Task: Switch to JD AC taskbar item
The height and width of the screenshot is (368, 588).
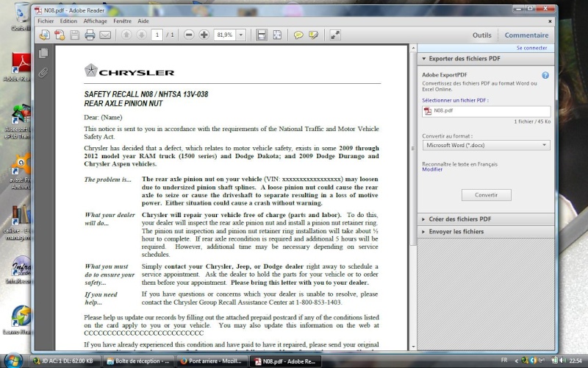Action: 64,361
